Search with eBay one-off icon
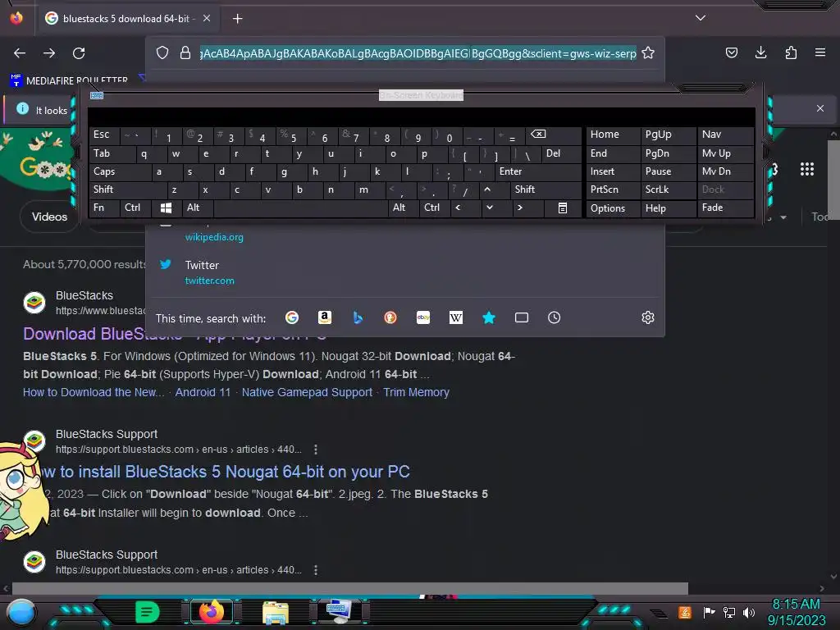This screenshot has height=630, width=840. pos(423,317)
